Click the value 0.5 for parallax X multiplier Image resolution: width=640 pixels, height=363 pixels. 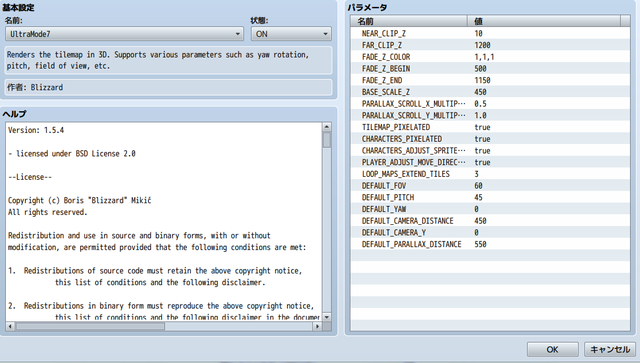(480, 104)
